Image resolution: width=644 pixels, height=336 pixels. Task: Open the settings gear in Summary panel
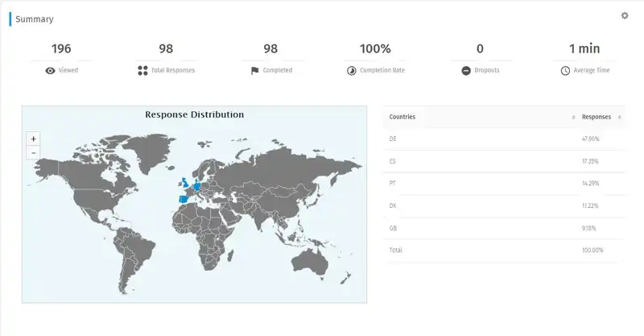(625, 15)
